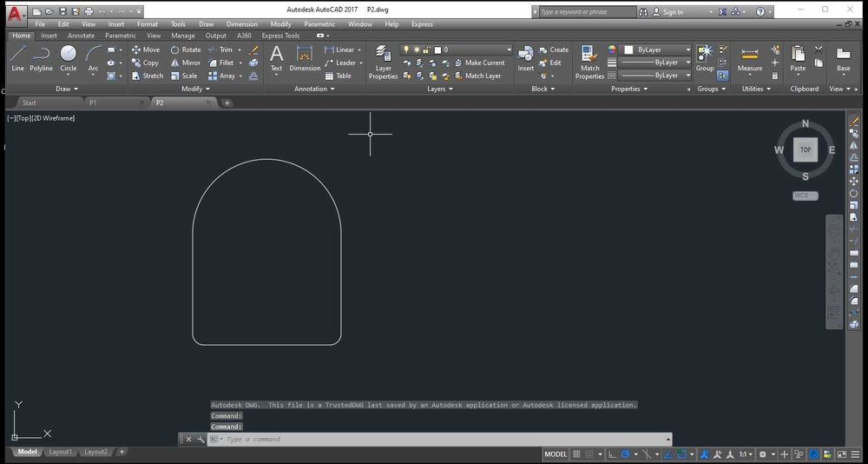Viewport: 868px width, 464px height.
Task: Insert a Table from Annotation panel
Action: [339, 76]
